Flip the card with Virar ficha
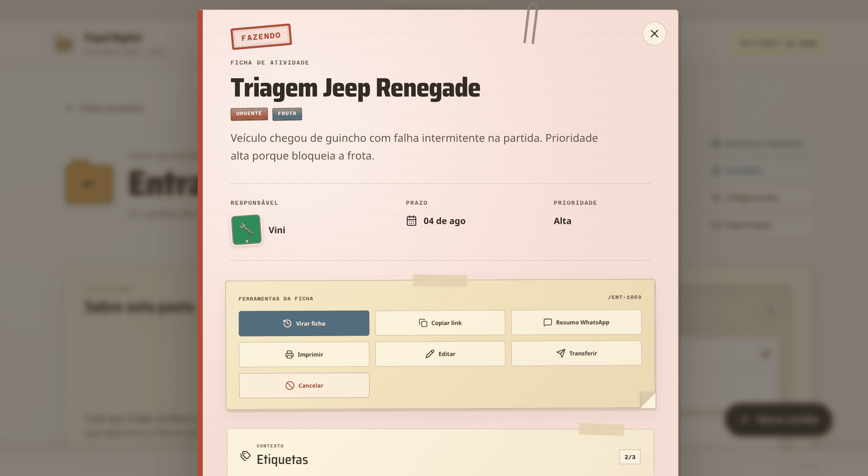 pyautogui.click(x=304, y=323)
